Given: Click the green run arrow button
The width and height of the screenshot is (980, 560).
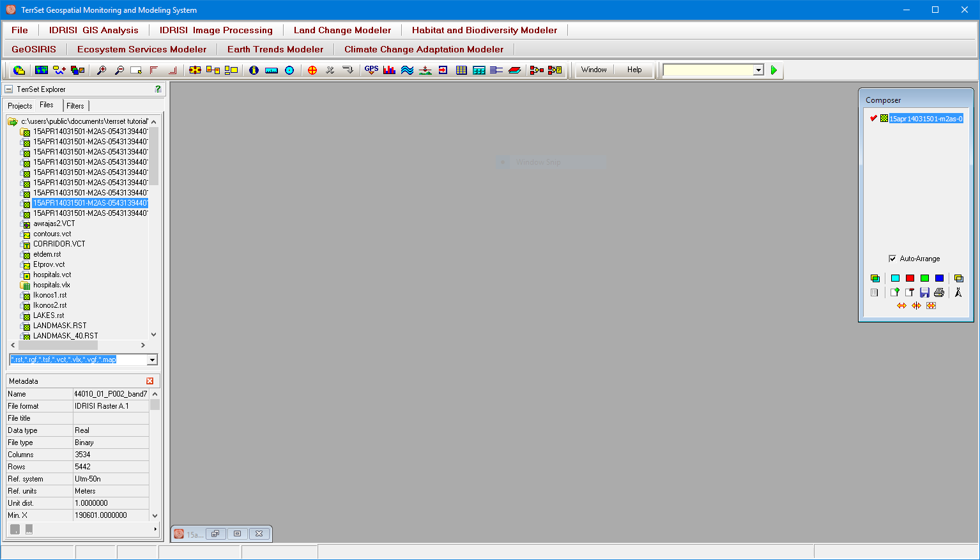Looking at the screenshot, I should point(774,70).
